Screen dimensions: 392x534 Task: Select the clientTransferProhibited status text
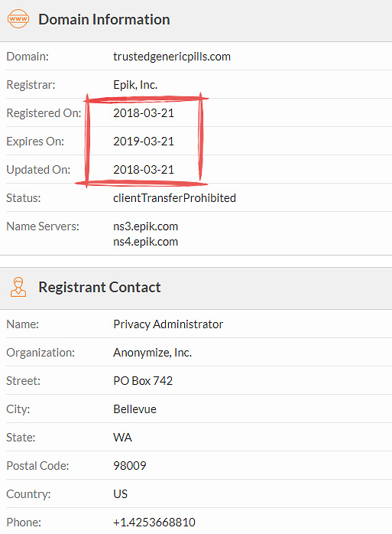coord(174,198)
